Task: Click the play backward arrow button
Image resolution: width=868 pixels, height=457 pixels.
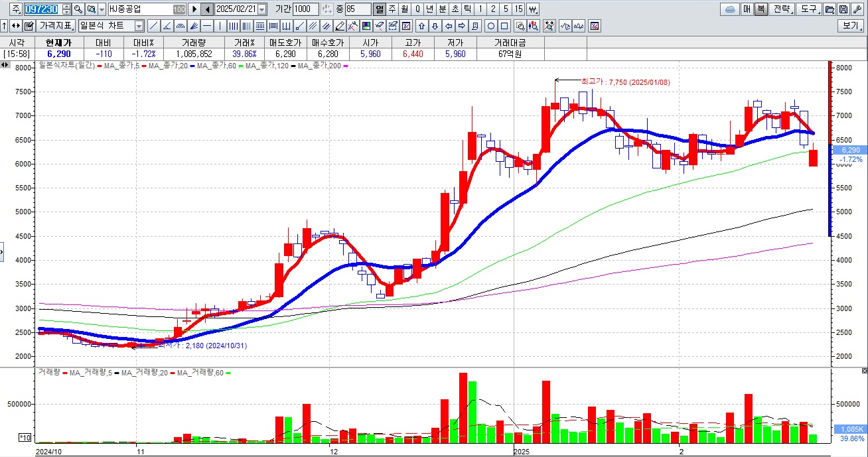Action: (207, 9)
